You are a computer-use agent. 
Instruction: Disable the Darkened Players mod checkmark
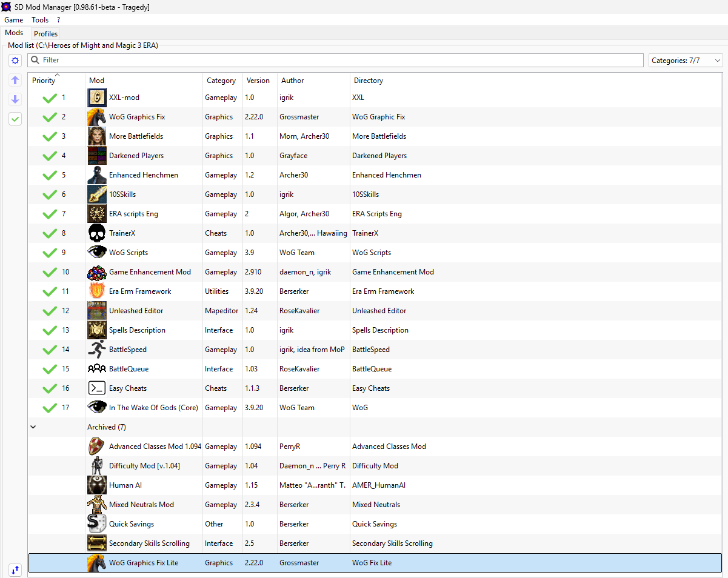(50, 156)
